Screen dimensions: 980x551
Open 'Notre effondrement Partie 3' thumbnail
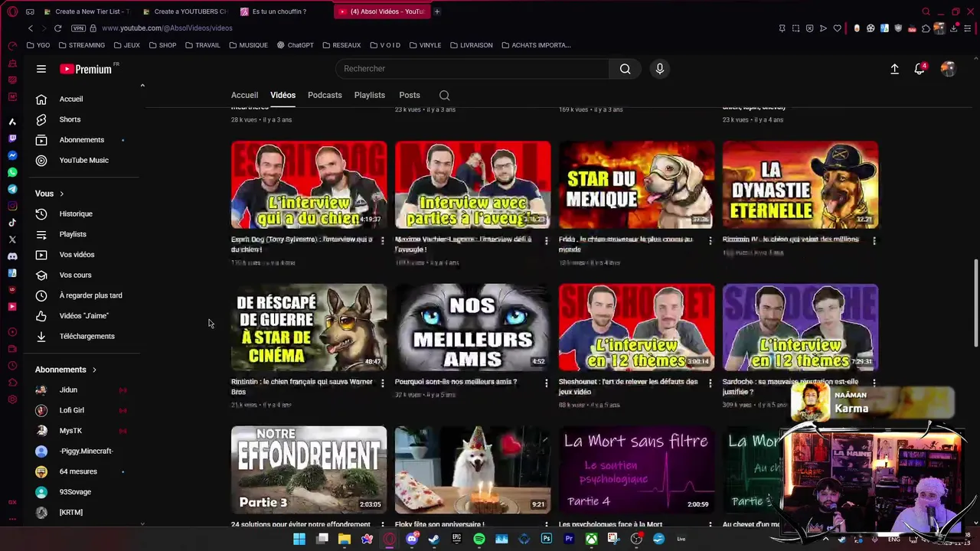[309, 470]
